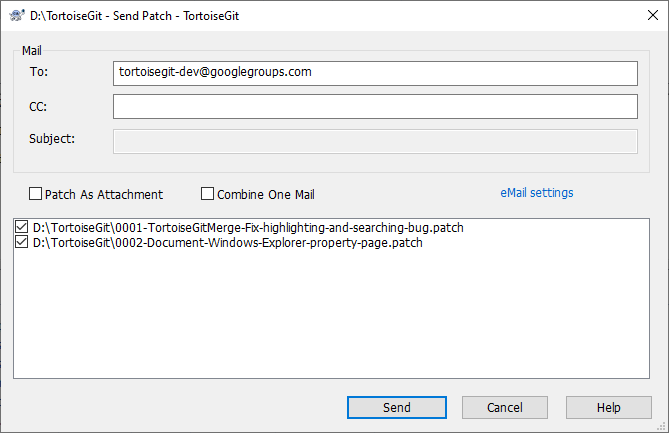The height and width of the screenshot is (433, 669).
Task: Uncheck the 0002-Document-Windows-Explorer patch checkbox
Action: (23, 243)
